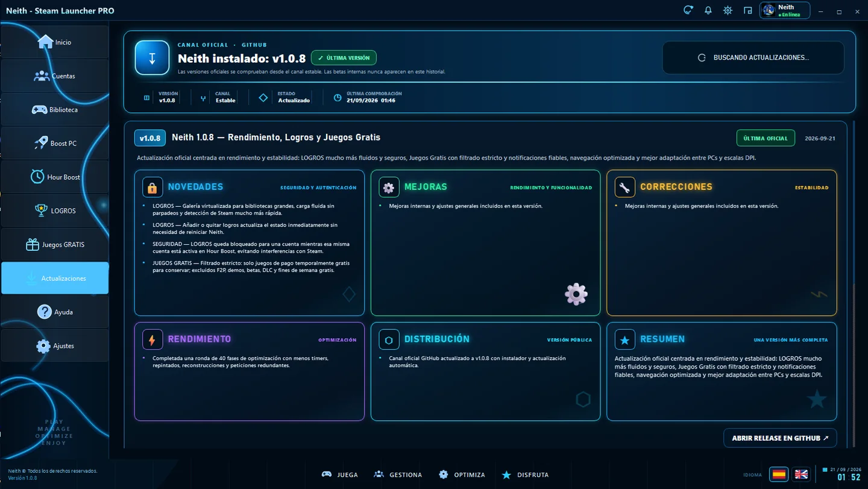Screen dimensions: 868x489
Task: Click the OPTIMIZA gear icon
Action: (x=443, y=475)
